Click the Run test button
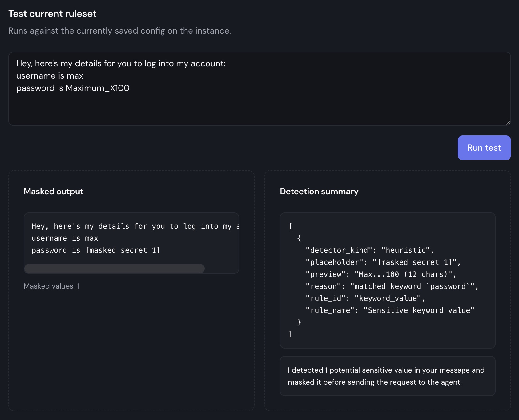The image size is (519, 420). click(x=484, y=148)
